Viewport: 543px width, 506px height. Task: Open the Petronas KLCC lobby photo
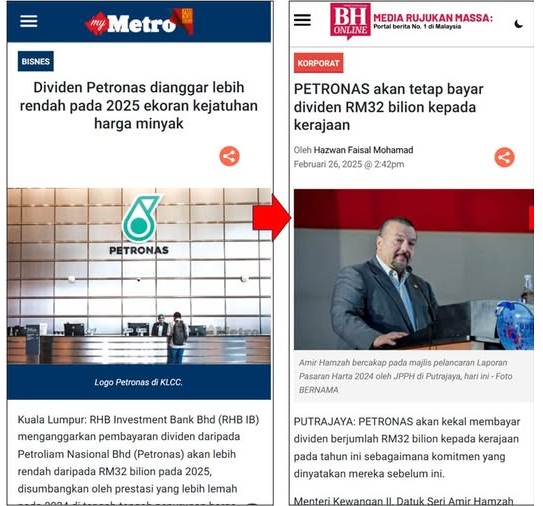tap(139, 276)
